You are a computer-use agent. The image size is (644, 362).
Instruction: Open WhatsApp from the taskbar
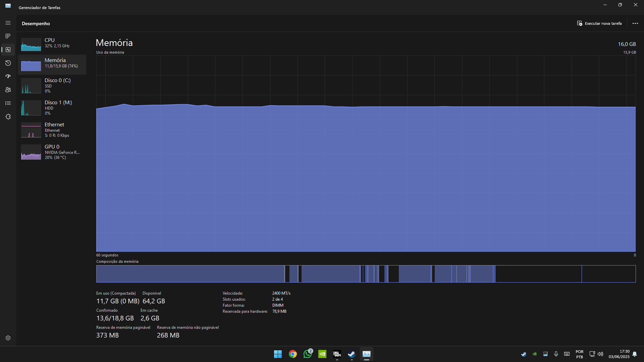click(x=307, y=354)
